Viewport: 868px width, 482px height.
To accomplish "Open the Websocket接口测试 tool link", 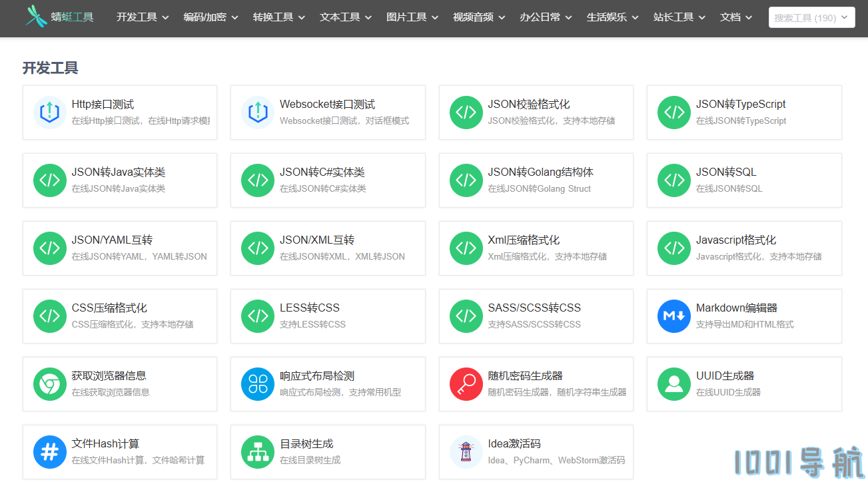I will click(327, 105).
